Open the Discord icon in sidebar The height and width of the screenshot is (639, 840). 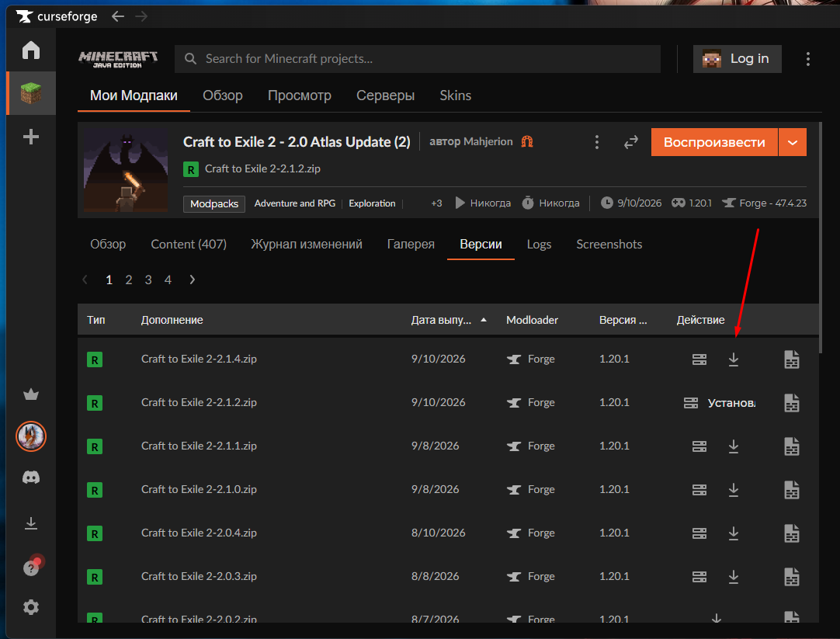31,478
